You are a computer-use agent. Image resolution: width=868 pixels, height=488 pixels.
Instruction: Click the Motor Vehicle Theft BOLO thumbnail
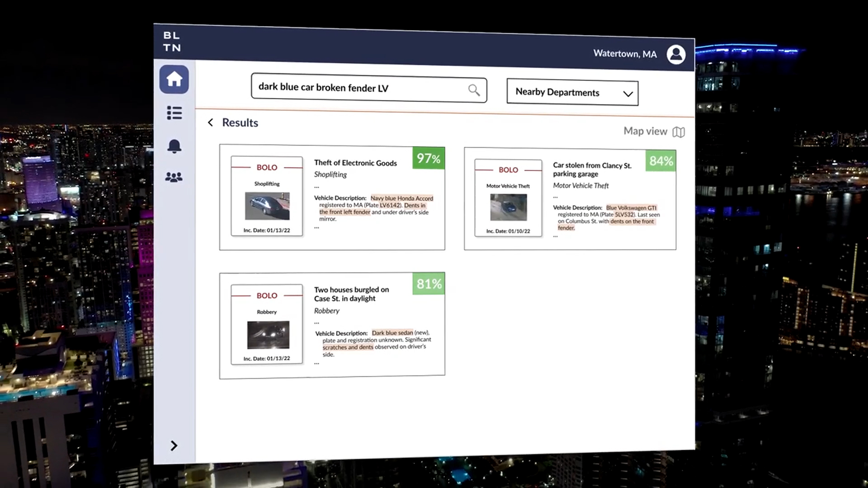pyautogui.click(x=508, y=207)
